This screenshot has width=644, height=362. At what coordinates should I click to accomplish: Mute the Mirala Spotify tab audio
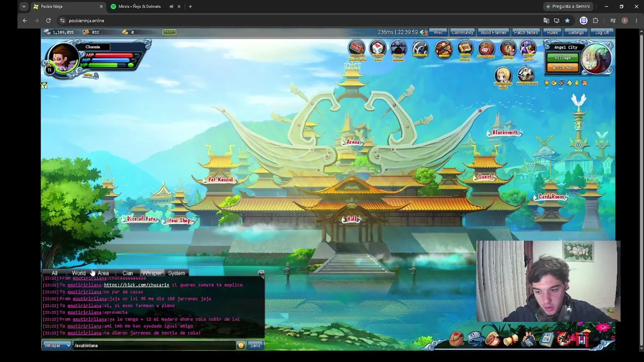coord(171,7)
